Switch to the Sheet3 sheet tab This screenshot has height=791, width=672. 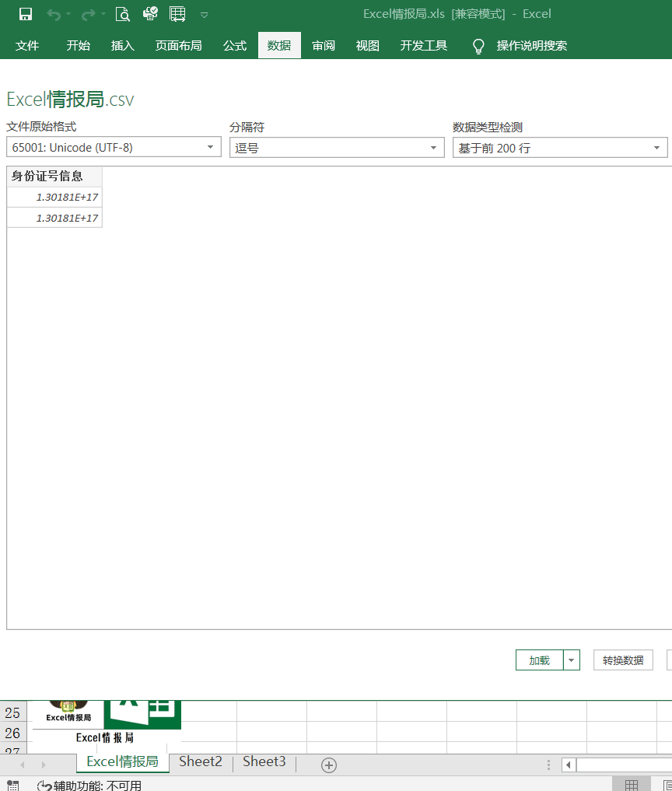point(264,761)
